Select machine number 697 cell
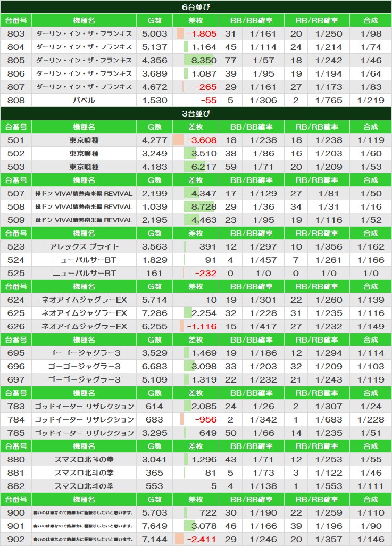The height and width of the screenshot is (546, 392). point(16,379)
